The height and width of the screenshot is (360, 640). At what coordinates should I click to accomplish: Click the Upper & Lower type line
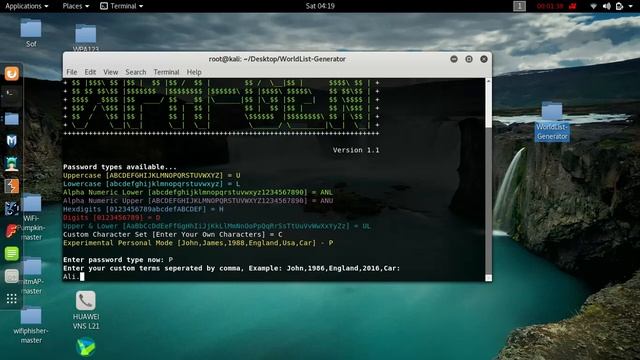(217, 226)
